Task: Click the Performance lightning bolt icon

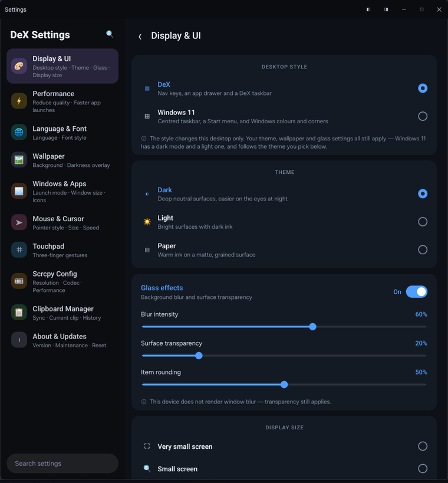Action: [x=19, y=101]
